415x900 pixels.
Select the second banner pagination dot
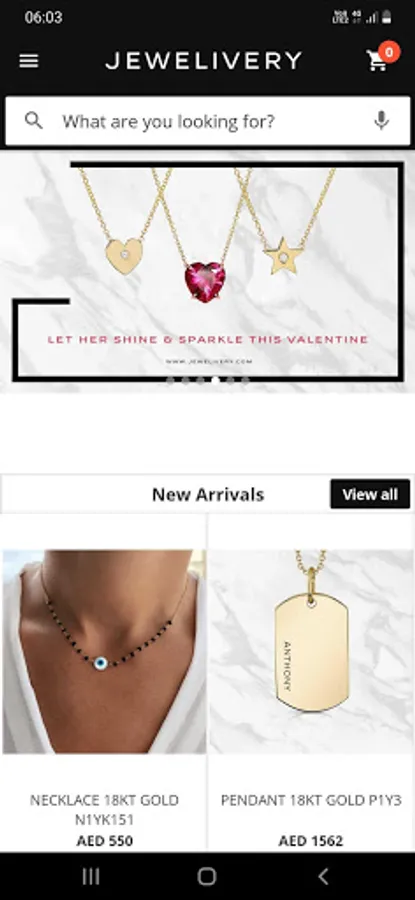[x=185, y=380]
